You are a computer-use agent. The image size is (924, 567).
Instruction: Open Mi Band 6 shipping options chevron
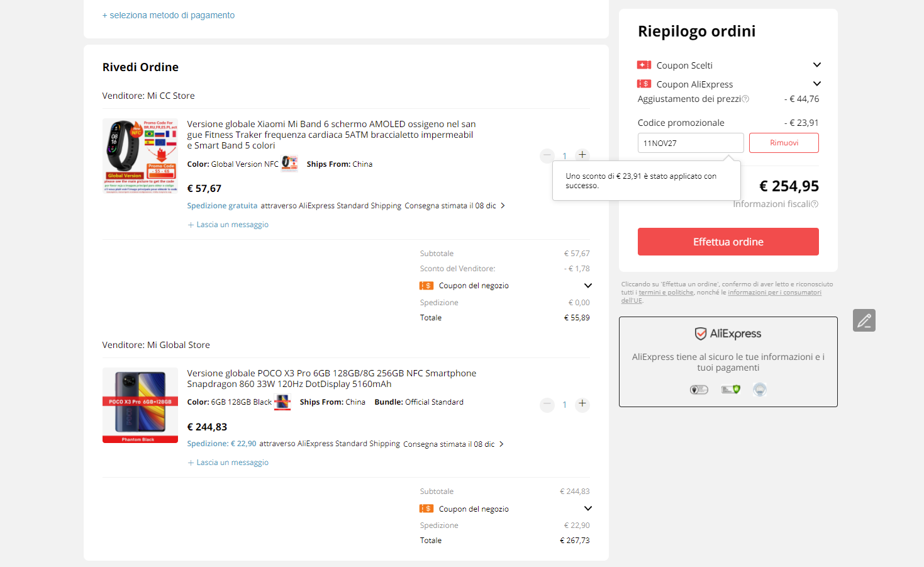pos(503,206)
